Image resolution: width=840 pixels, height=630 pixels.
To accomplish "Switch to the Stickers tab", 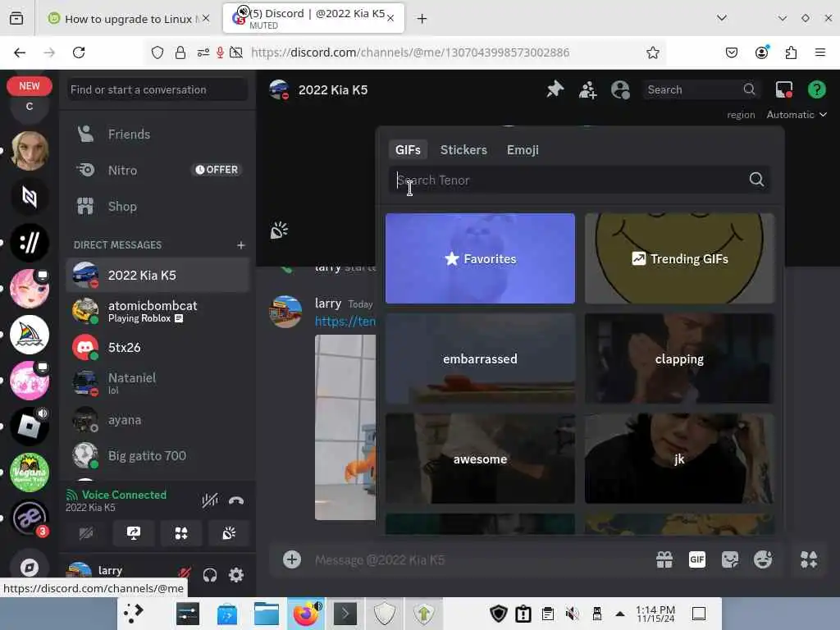I will click(463, 150).
